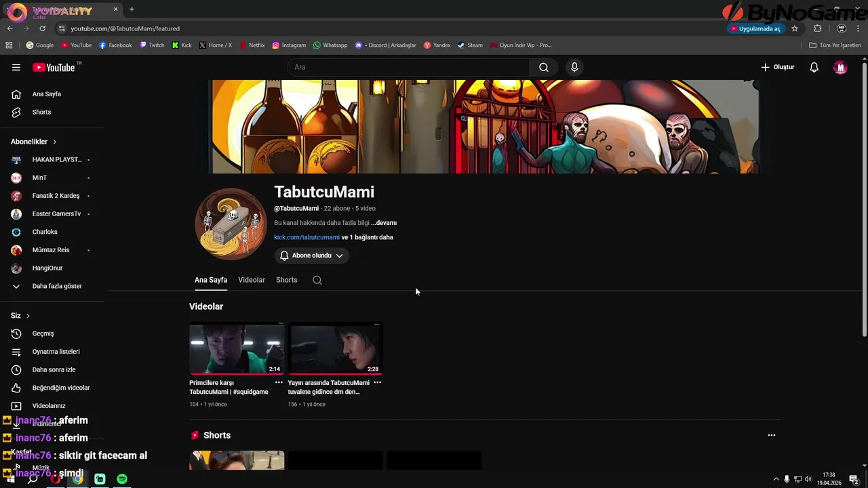Open the YouTube hamburger guide menu
The height and width of the screenshot is (488, 868).
pyautogui.click(x=16, y=67)
